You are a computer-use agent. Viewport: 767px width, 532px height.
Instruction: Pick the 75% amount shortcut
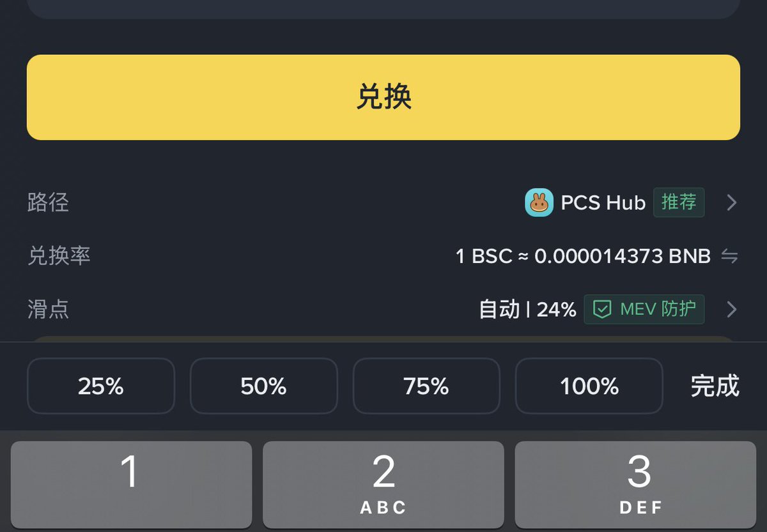click(426, 386)
